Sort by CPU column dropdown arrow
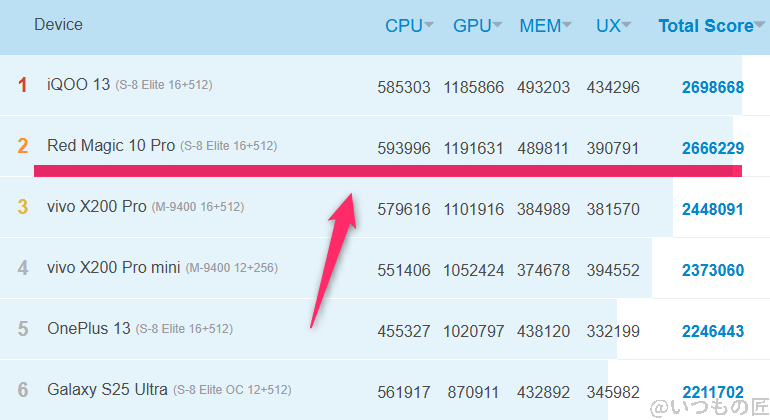 pyautogui.click(x=429, y=26)
